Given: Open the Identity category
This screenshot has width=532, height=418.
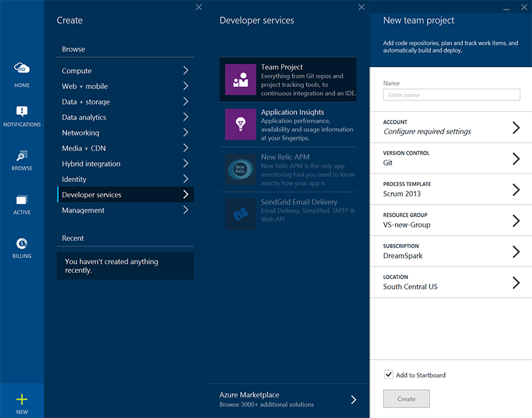Looking at the screenshot, I should 126,179.
